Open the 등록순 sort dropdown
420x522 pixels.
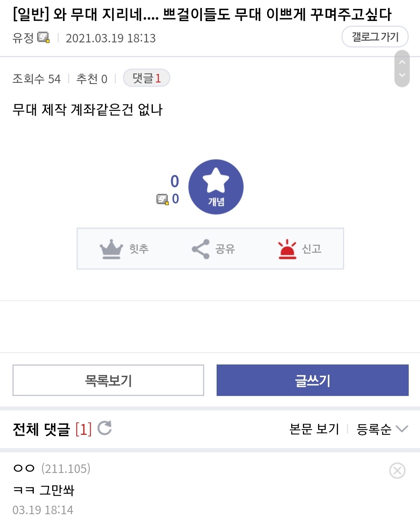click(374, 429)
